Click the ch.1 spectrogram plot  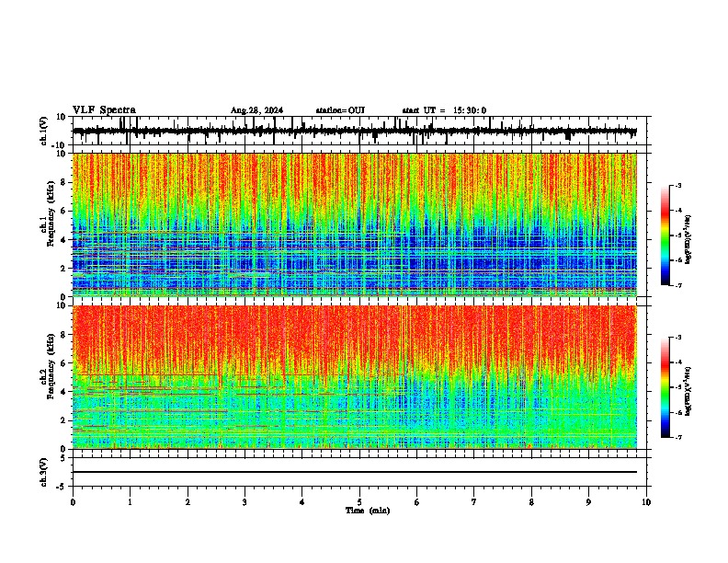355,224
